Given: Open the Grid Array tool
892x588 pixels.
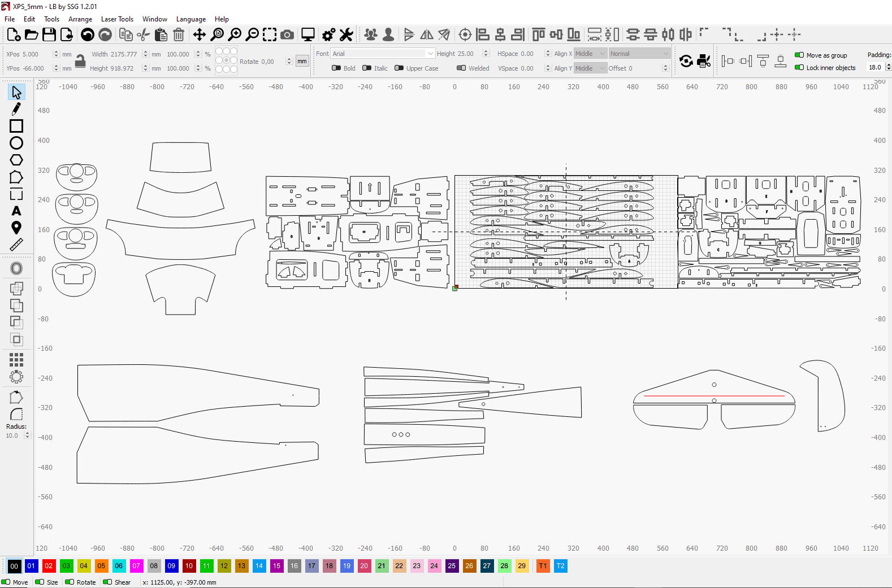Looking at the screenshot, I should coord(16,359).
